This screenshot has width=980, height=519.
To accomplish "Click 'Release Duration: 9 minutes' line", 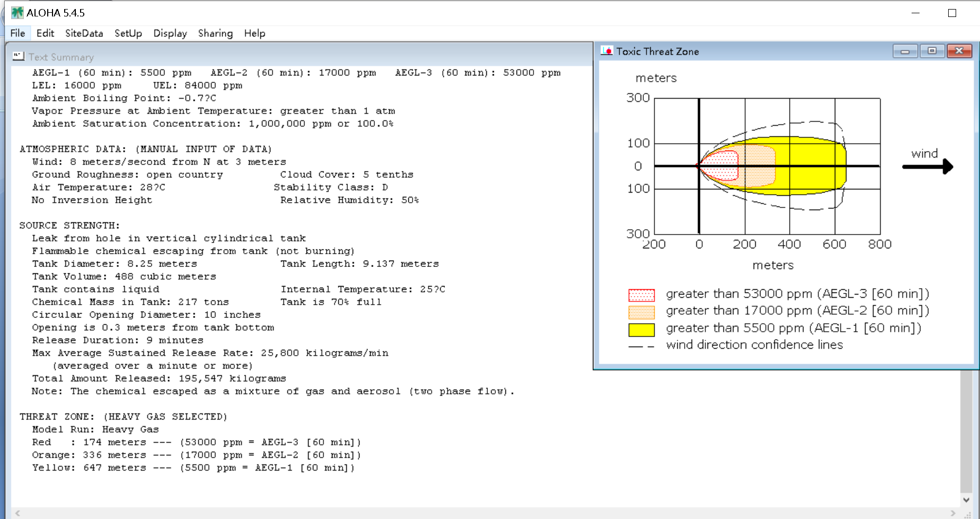I will pyautogui.click(x=118, y=340).
